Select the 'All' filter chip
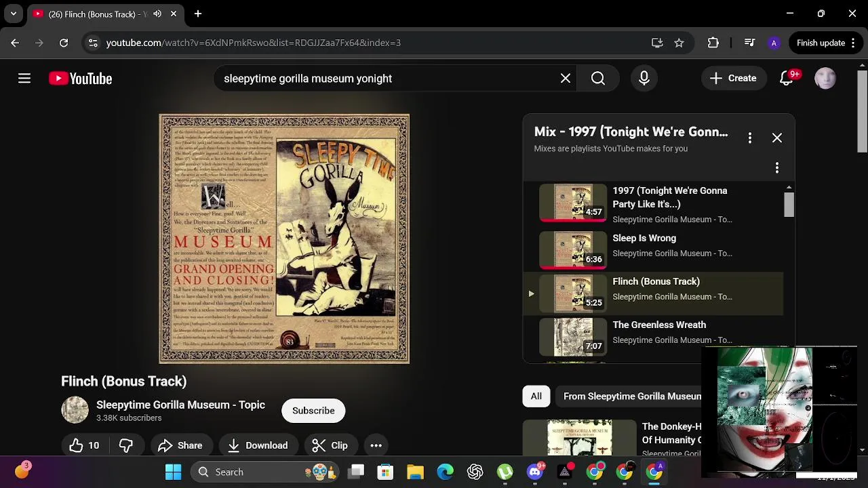 tap(536, 396)
